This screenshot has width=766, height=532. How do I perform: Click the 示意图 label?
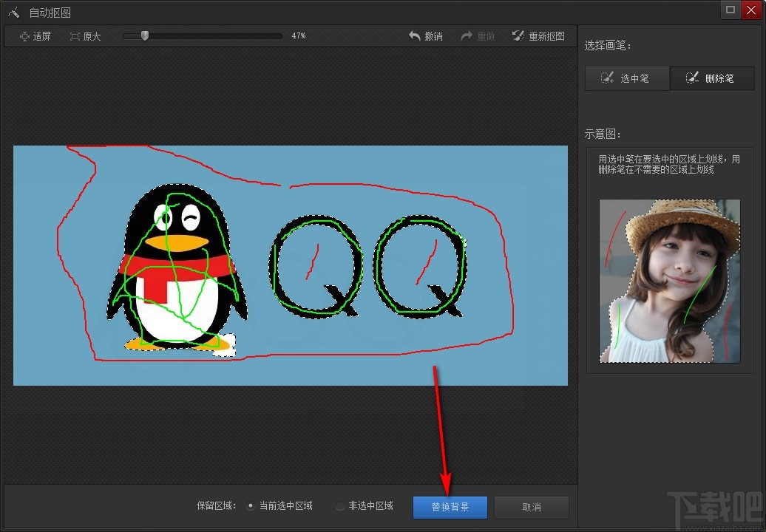click(603, 134)
